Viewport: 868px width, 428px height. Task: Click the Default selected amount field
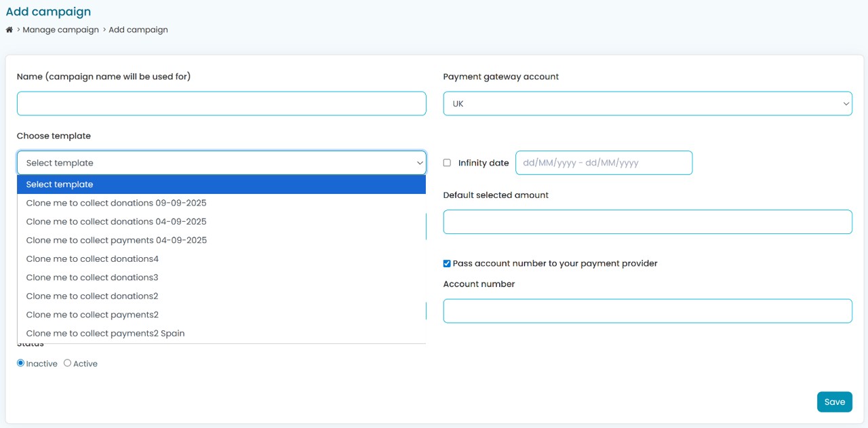click(647, 222)
